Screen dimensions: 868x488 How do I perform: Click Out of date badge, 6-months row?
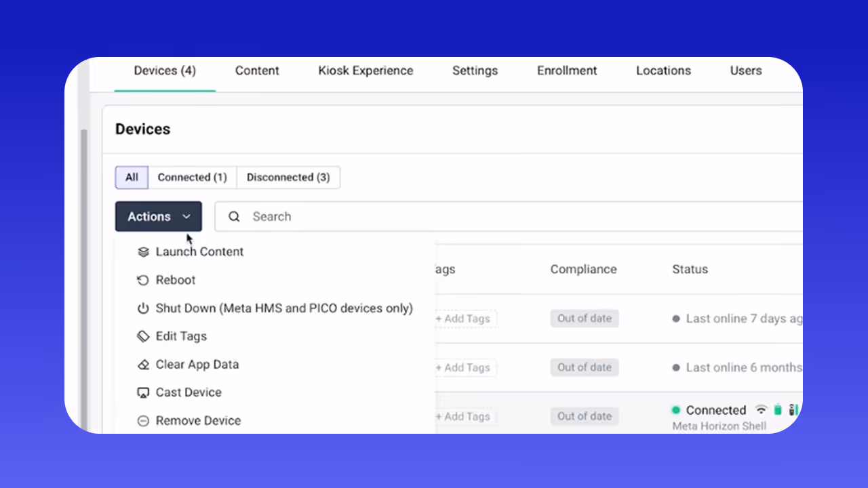585,367
